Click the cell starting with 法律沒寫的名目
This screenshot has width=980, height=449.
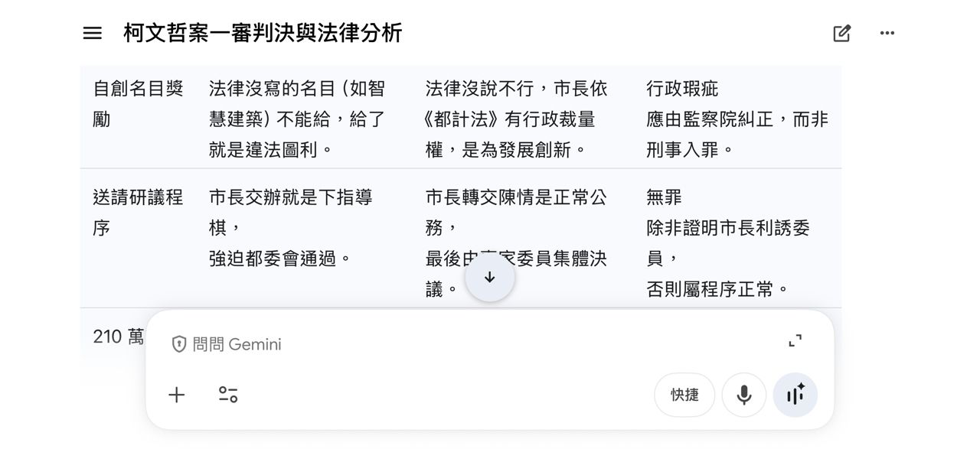point(297,119)
